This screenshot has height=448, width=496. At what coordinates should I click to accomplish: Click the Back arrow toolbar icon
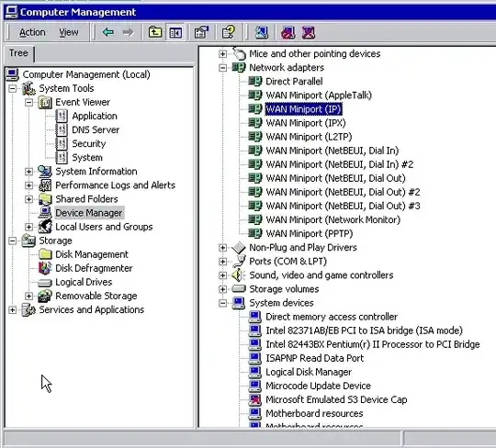[108, 32]
